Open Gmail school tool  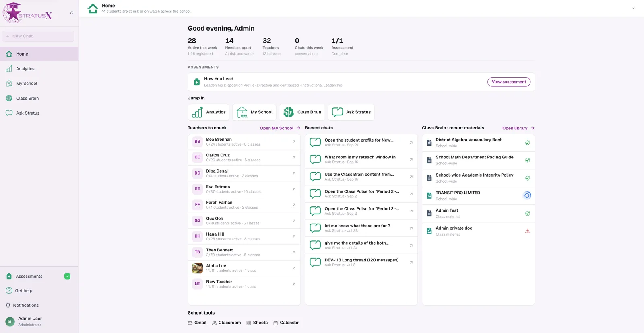pyautogui.click(x=197, y=323)
